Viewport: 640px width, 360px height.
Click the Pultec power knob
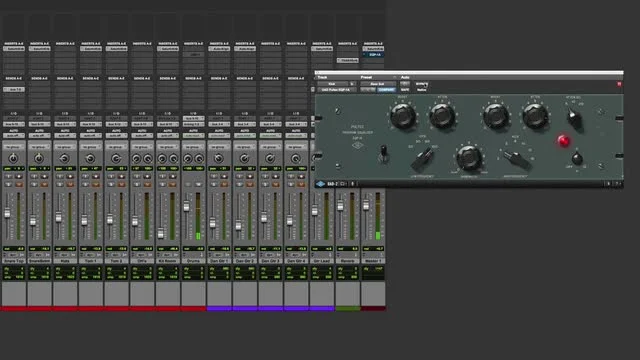577,158
